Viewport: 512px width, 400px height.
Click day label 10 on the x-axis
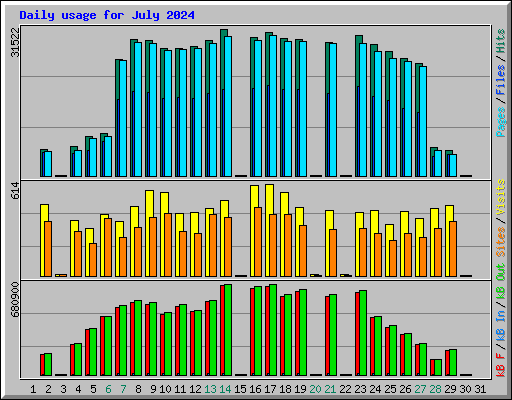tap(165, 389)
